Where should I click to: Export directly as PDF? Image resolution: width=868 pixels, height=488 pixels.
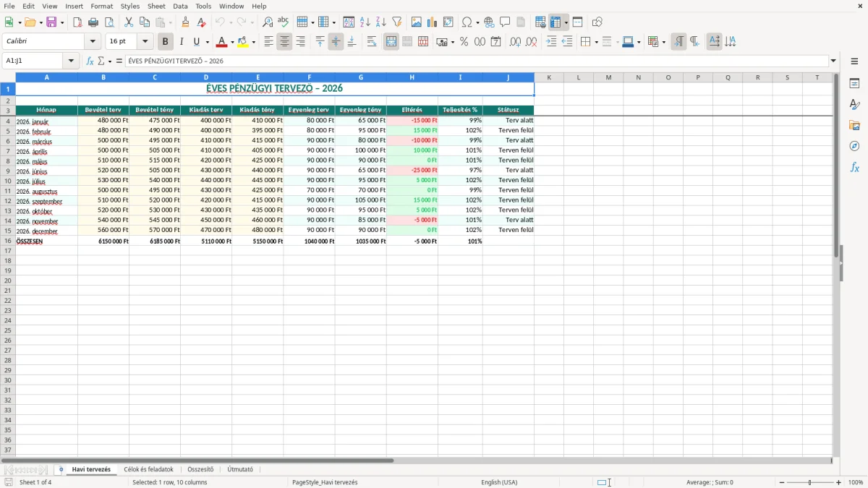pos(77,22)
